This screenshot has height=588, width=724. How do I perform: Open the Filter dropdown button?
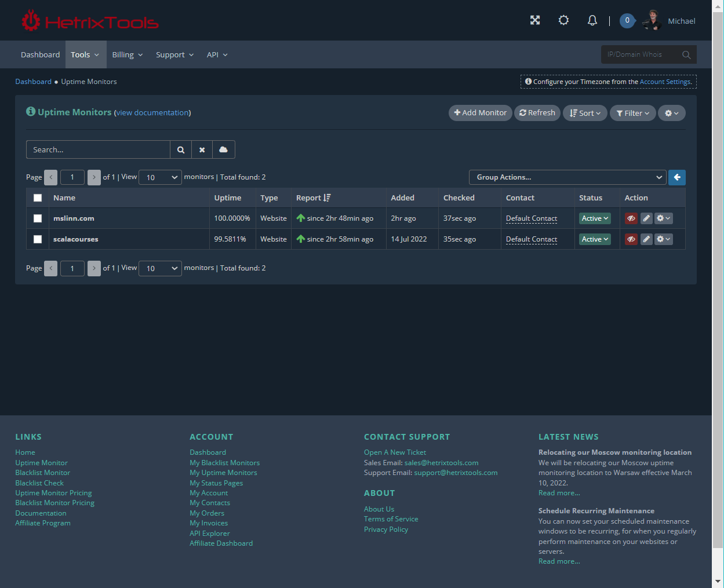[x=632, y=113]
